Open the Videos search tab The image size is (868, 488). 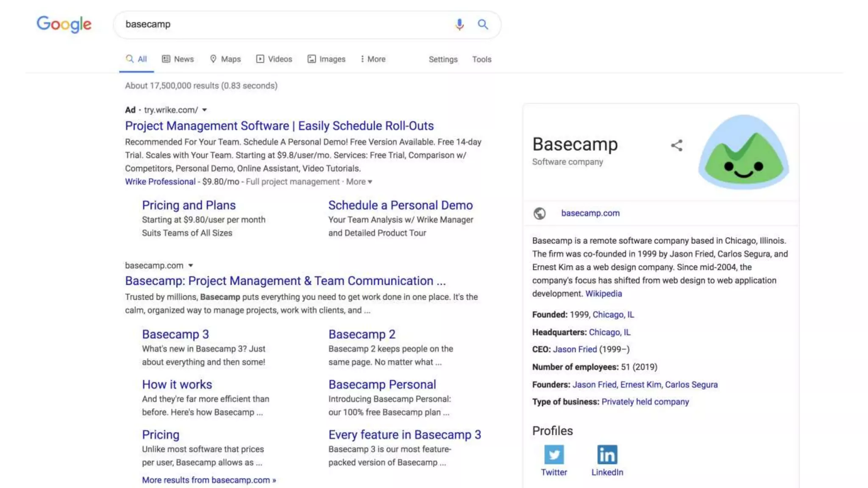click(x=274, y=59)
